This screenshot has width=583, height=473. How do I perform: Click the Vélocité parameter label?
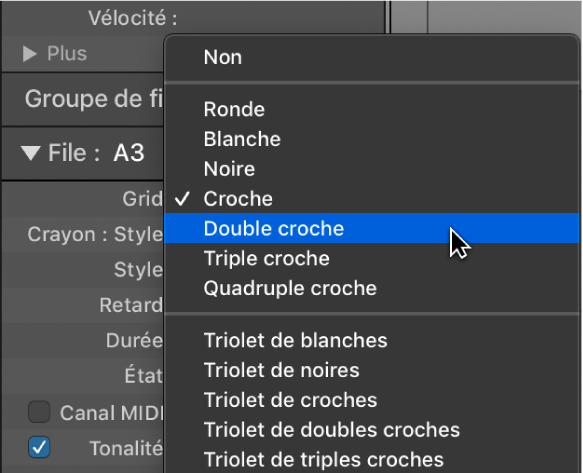(x=133, y=18)
